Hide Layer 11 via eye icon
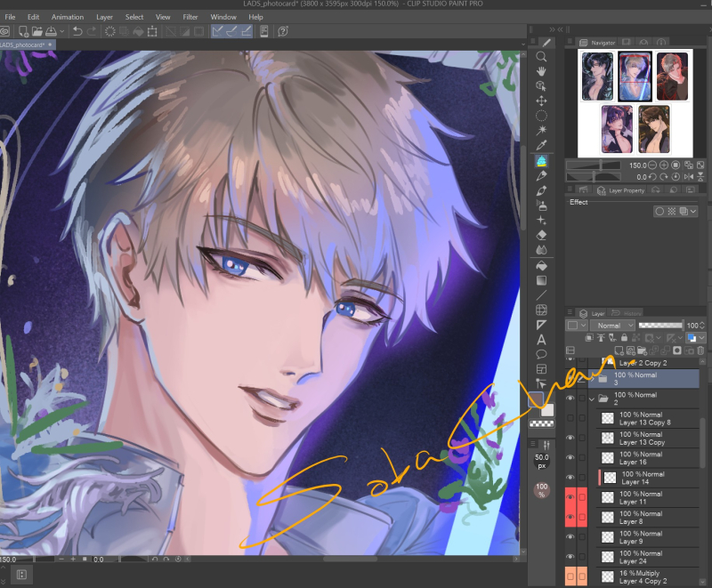Screen dimensions: 712x588 (570, 498)
